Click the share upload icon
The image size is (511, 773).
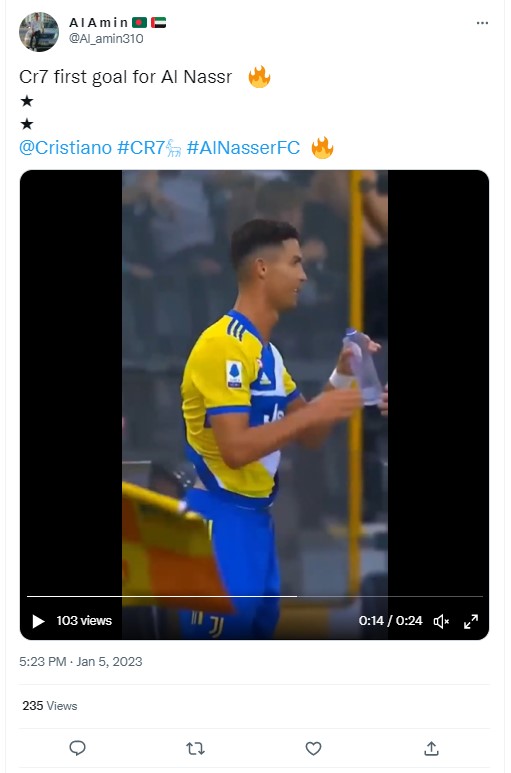[431, 748]
